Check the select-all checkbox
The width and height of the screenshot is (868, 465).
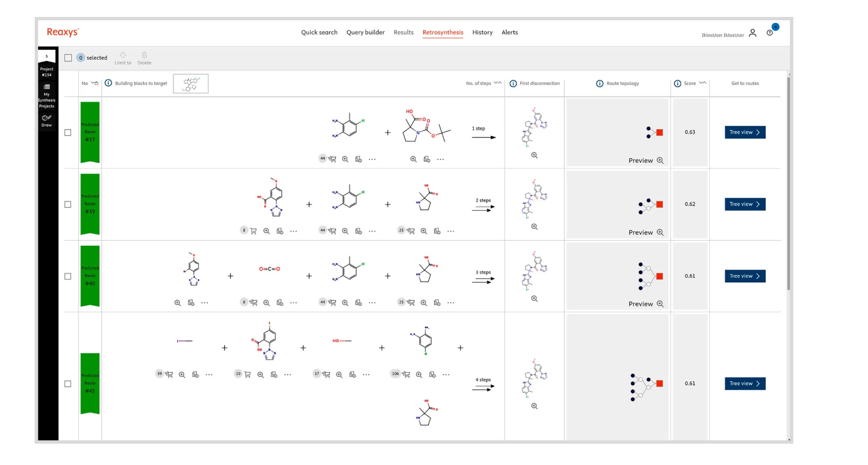click(68, 58)
